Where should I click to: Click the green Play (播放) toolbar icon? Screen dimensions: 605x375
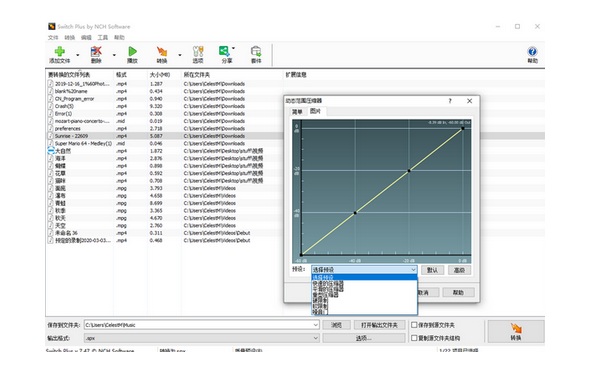(132, 51)
